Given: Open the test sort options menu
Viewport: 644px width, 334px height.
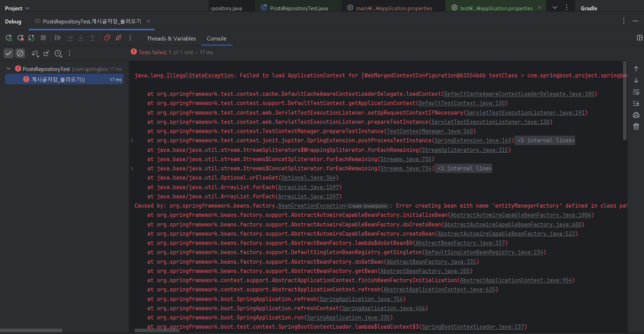Looking at the screenshot, I should pyautogui.click(x=35, y=53).
